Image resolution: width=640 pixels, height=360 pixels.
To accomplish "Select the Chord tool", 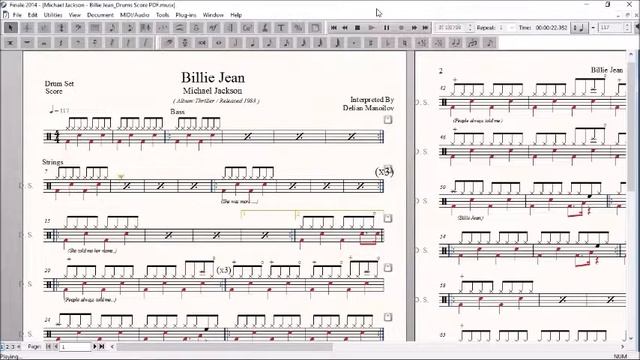I will coord(247,28).
